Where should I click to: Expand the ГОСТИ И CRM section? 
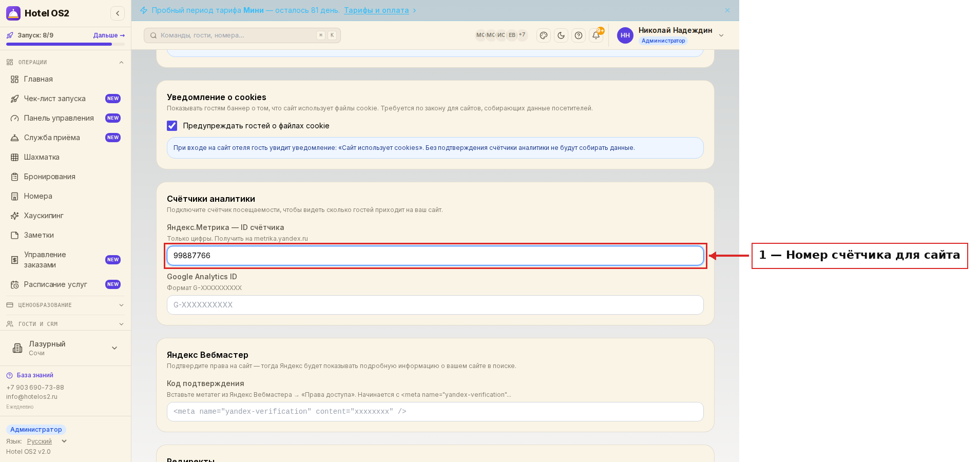[65, 324]
